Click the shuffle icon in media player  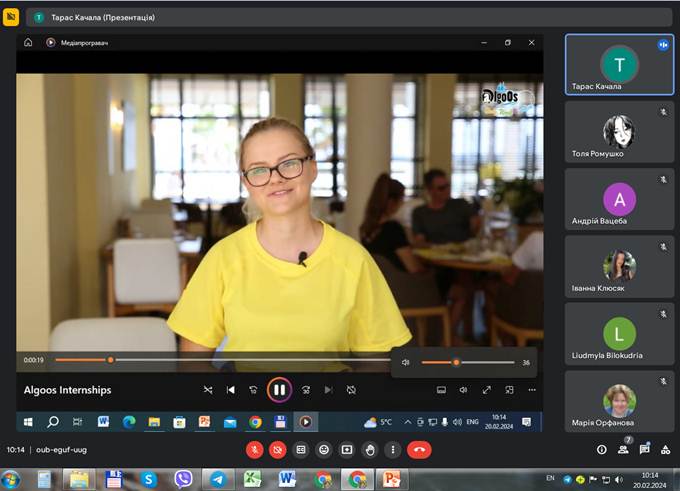pos(208,390)
